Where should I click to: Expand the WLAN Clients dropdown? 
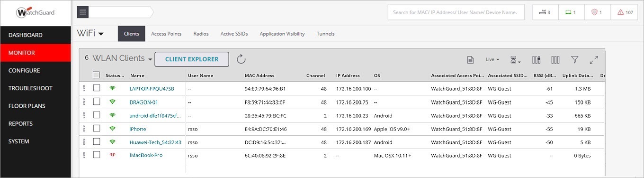(x=150, y=59)
